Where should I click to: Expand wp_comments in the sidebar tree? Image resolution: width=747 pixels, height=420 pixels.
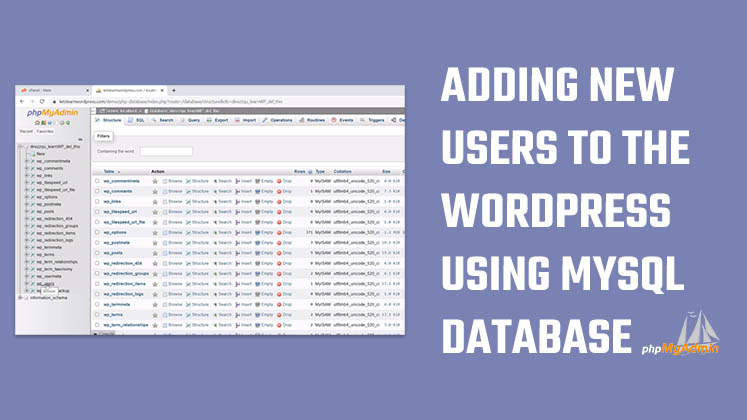pos(27,169)
